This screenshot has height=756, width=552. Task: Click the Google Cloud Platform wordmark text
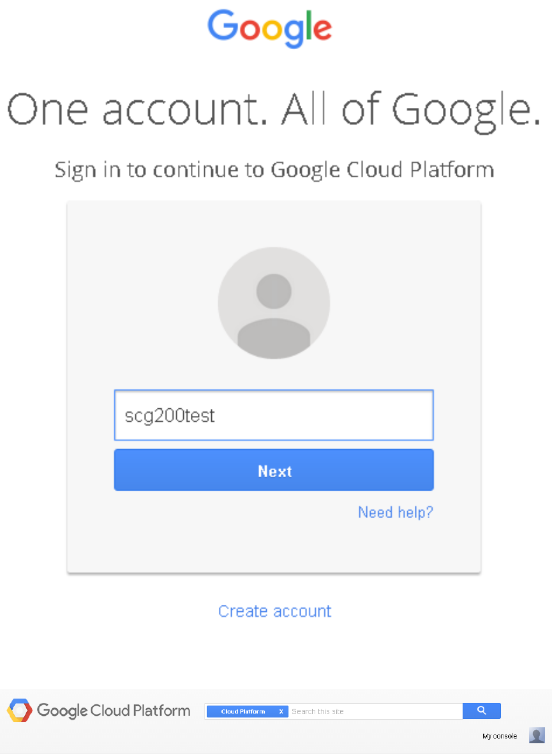114,710
